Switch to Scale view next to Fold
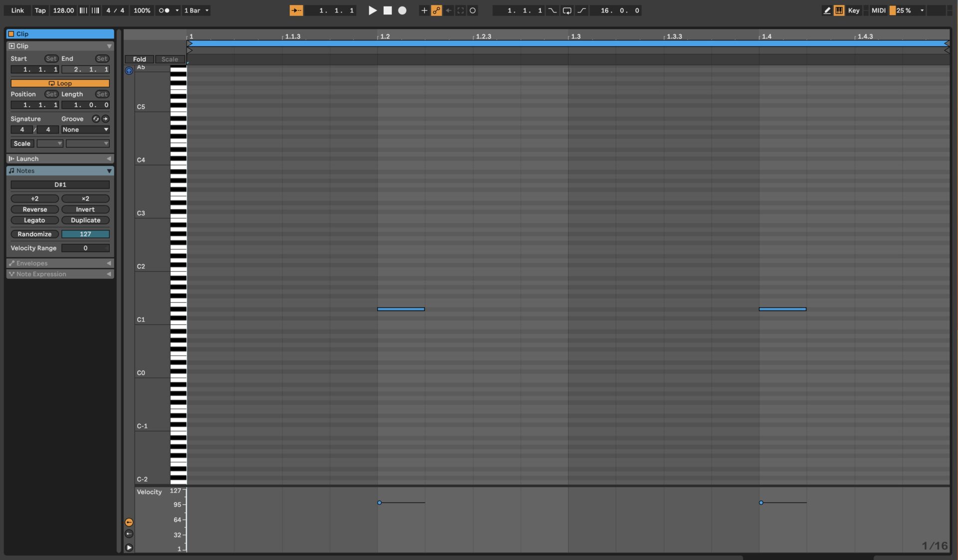This screenshot has width=958, height=560. (169, 59)
